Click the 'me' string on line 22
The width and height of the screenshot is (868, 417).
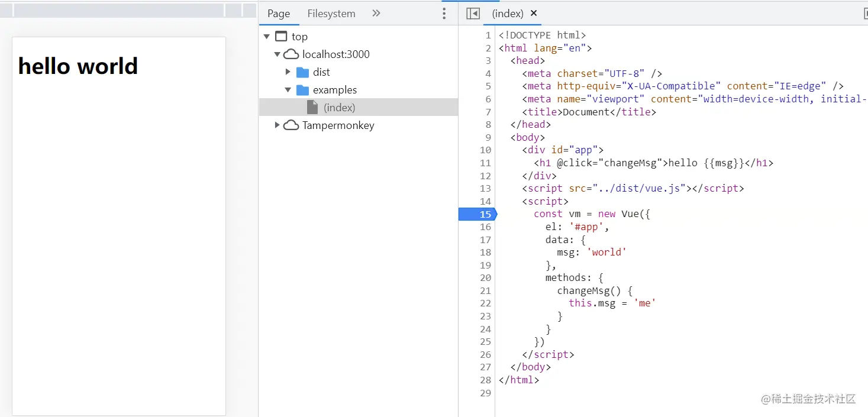point(645,303)
